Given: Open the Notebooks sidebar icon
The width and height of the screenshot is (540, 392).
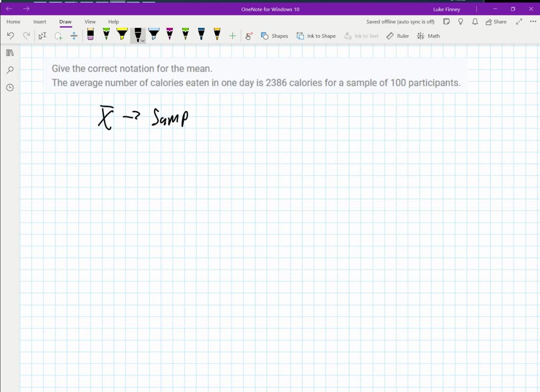Looking at the screenshot, I should point(9,53).
